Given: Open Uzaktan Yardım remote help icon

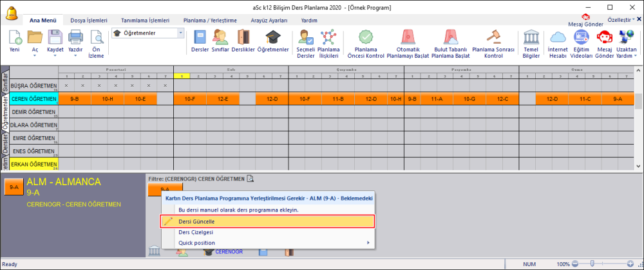Looking at the screenshot, I should (625, 37).
